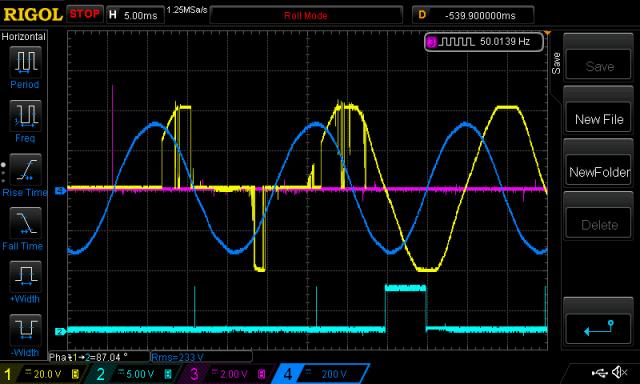Click the back arrow return button

(x=599, y=328)
